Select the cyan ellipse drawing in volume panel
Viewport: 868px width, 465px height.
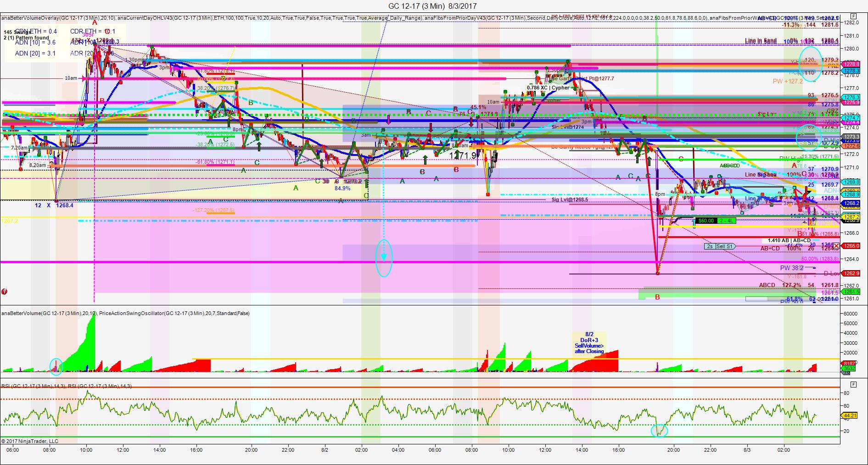56,367
